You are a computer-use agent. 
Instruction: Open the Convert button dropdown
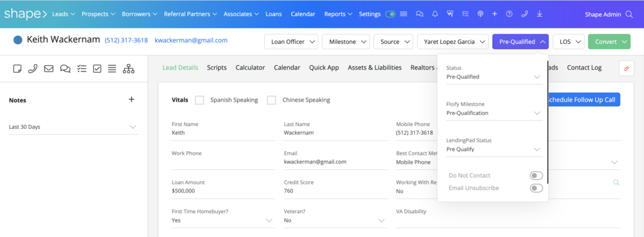click(x=609, y=41)
